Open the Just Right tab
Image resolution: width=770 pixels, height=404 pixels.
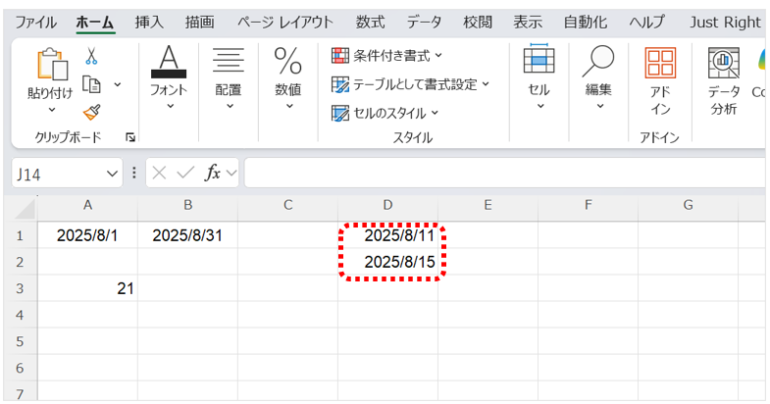point(725,22)
